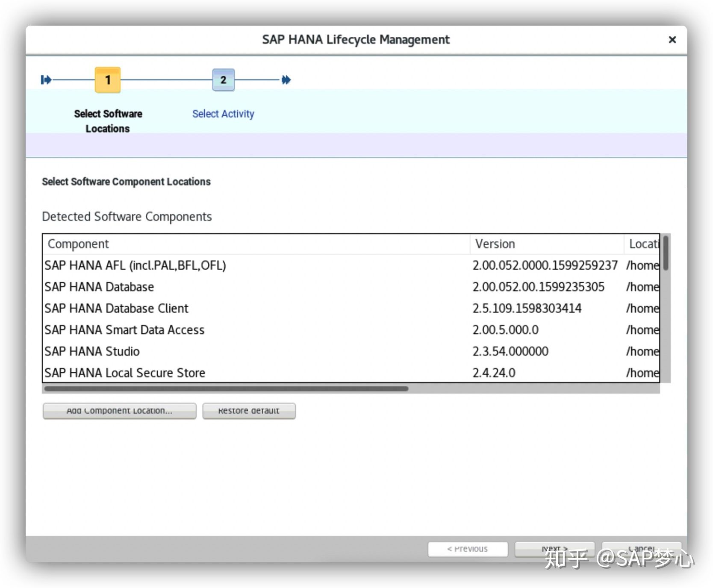Open the Select Activity step link
The width and height of the screenshot is (713, 588).
223,114
